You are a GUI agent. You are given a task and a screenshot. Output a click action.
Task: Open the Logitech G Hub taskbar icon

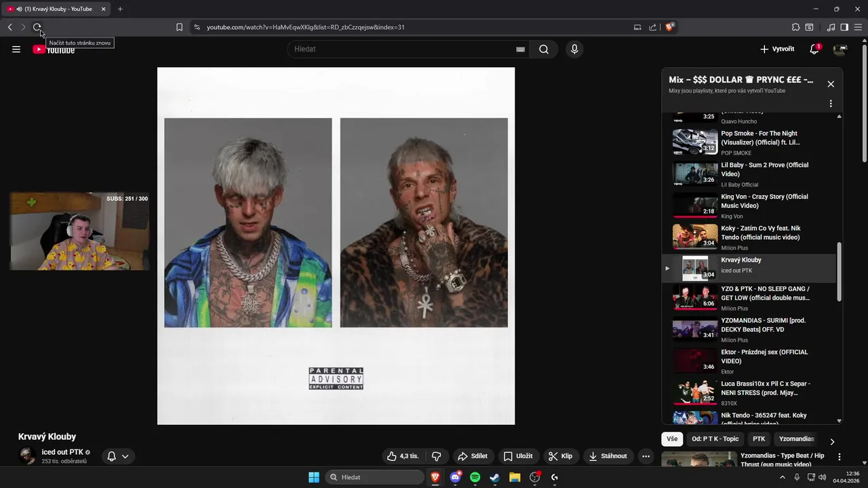(x=554, y=477)
